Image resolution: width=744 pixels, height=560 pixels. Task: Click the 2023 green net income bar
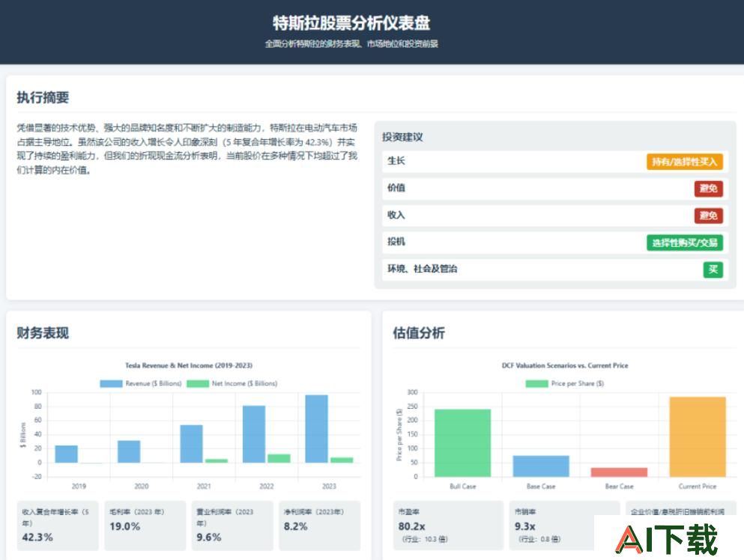[342, 460]
